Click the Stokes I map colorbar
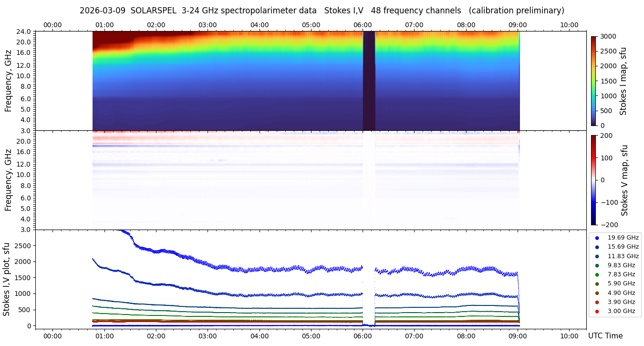Image resolution: width=644 pixels, height=346 pixels. [593, 81]
